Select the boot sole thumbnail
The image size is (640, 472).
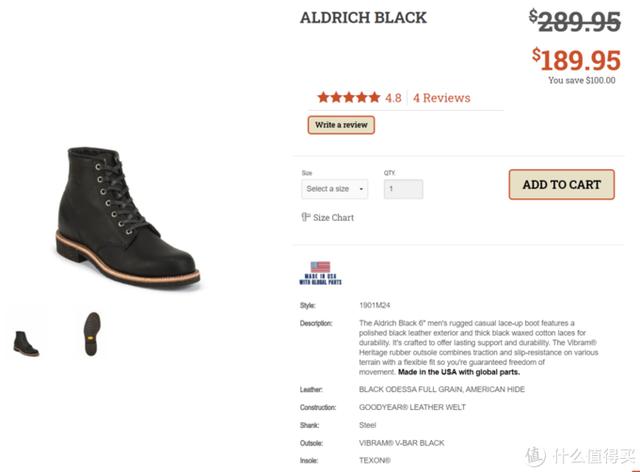point(92,333)
